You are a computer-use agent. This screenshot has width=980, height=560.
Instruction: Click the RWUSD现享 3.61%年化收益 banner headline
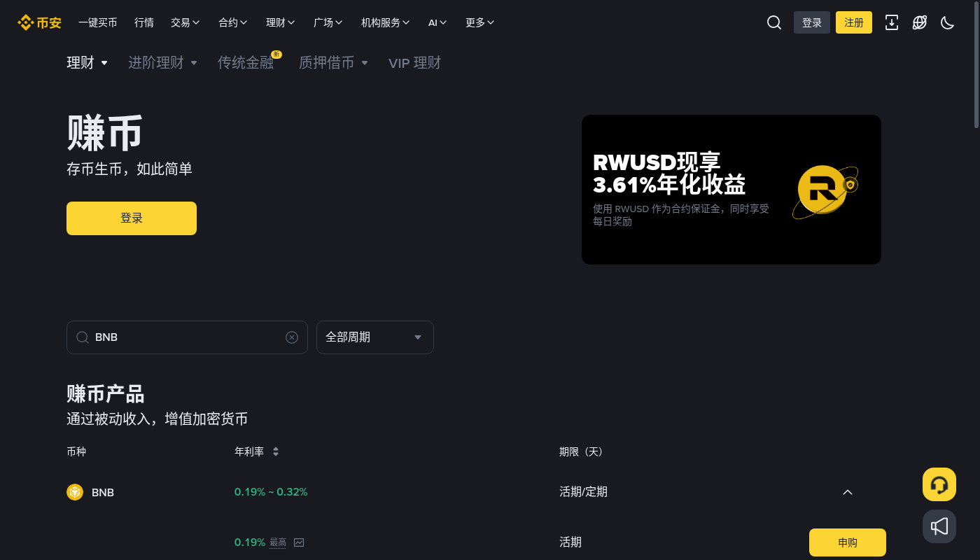point(669,174)
